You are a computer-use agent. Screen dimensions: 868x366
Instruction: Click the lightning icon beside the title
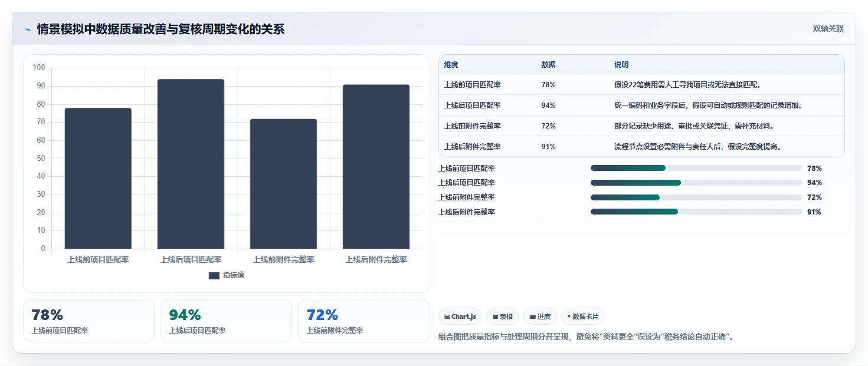(28, 29)
